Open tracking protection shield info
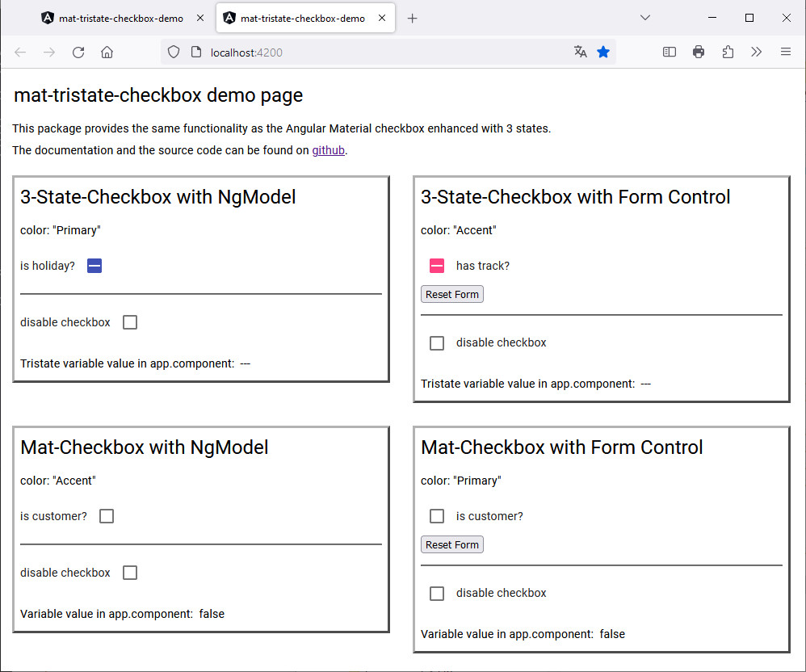The width and height of the screenshot is (806, 672). tap(174, 52)
